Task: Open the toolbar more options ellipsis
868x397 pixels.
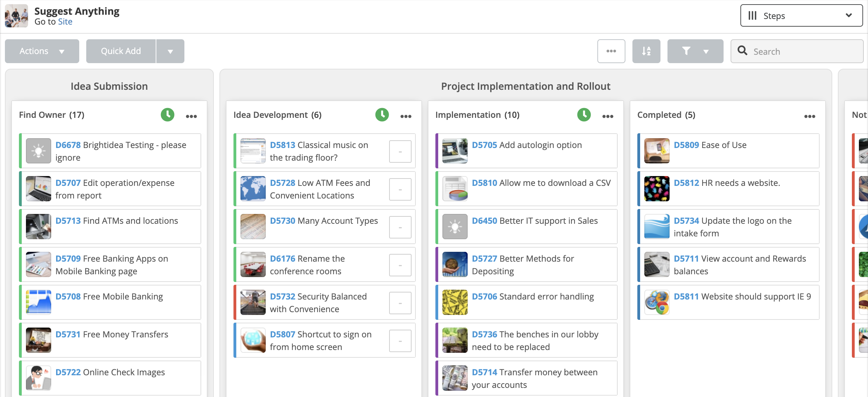Action: (611, 51)
